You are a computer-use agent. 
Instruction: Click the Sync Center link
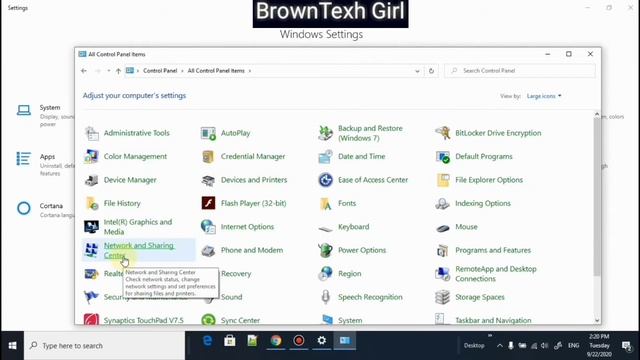click(240, 320)
